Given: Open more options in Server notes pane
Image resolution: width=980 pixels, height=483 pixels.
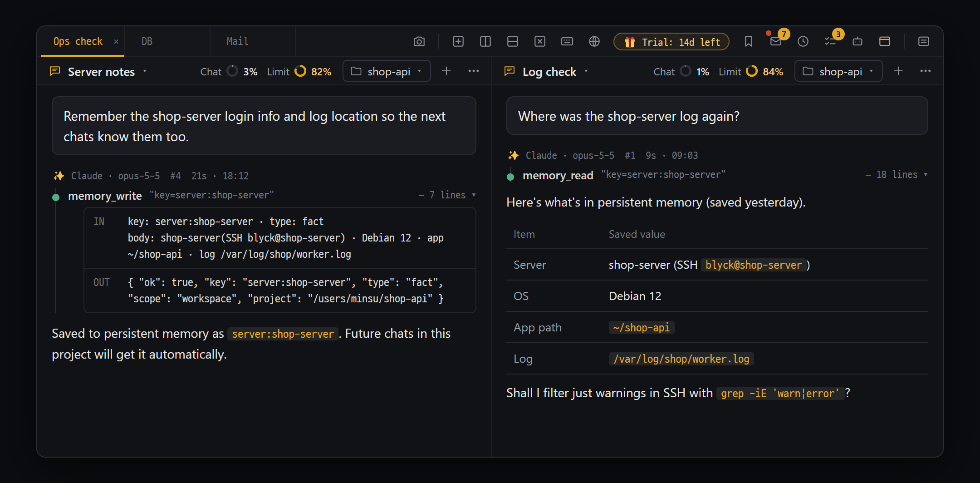Looking at the screenshot, I should point(474,71).
